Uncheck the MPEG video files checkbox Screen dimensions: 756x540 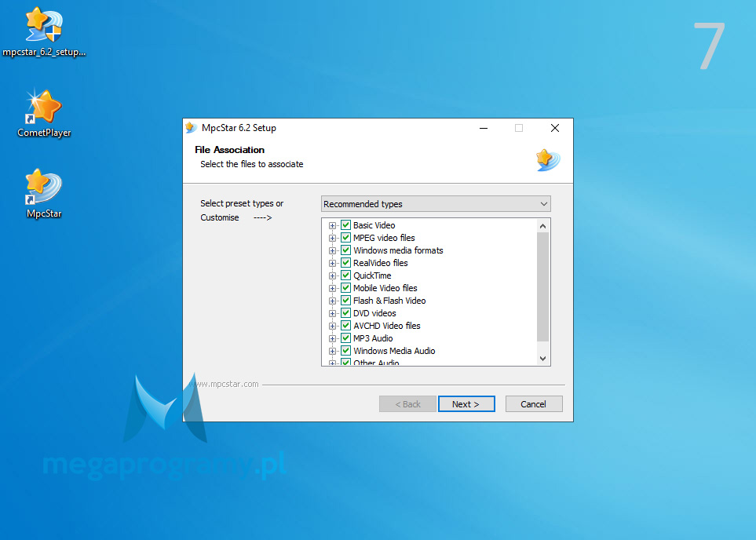point(345,238)
